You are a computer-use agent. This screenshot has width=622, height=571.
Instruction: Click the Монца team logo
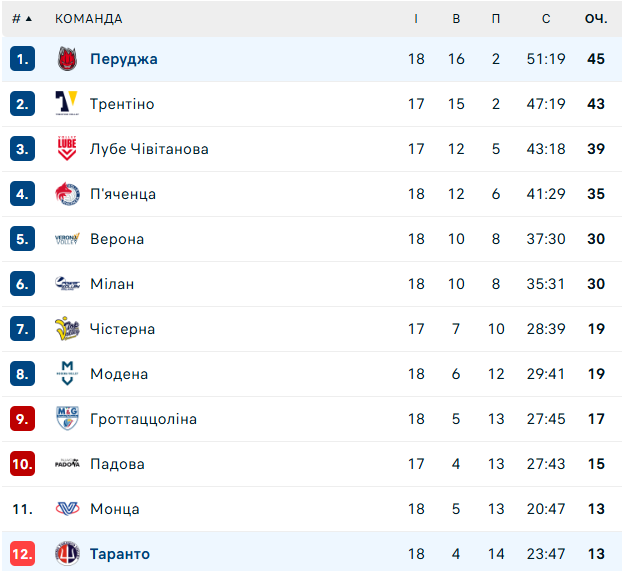(67, 509)
